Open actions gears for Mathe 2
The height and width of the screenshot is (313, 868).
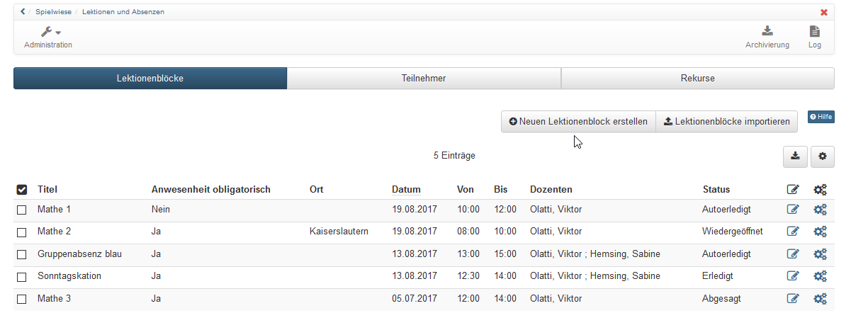tap(821, 232)
